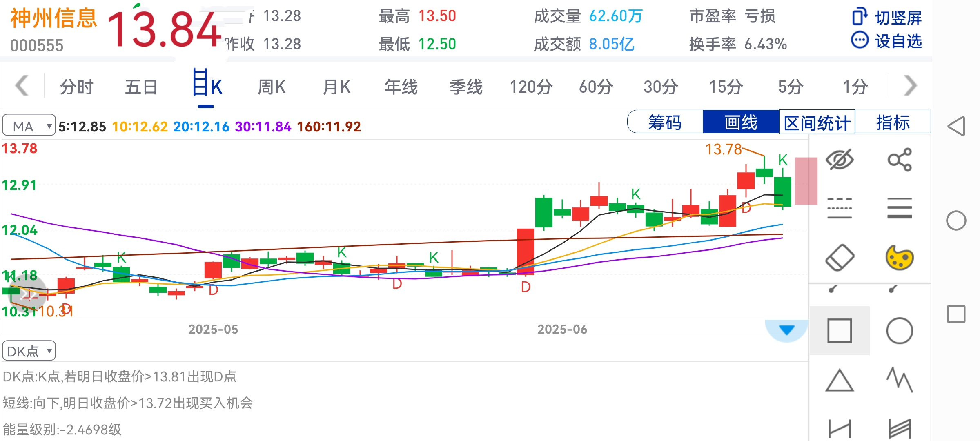Open the 指标 indicators button

click(893, 122)
